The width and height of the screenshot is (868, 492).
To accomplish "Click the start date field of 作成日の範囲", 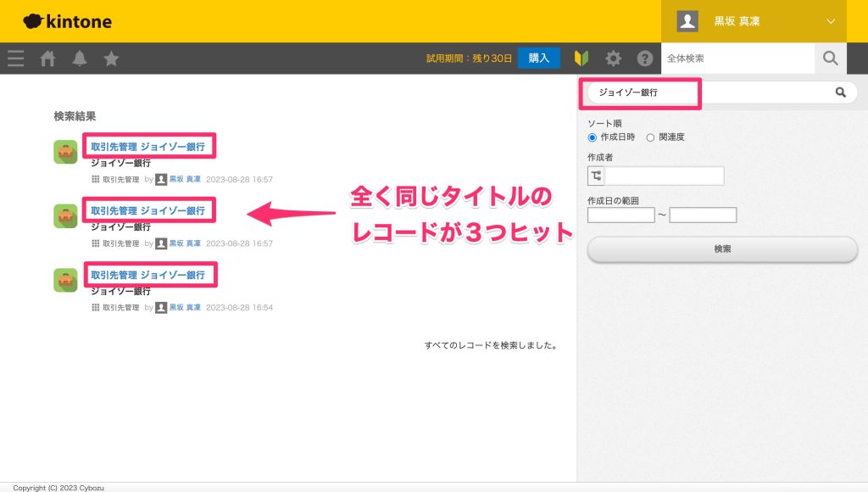I will (x=621, y=215).
